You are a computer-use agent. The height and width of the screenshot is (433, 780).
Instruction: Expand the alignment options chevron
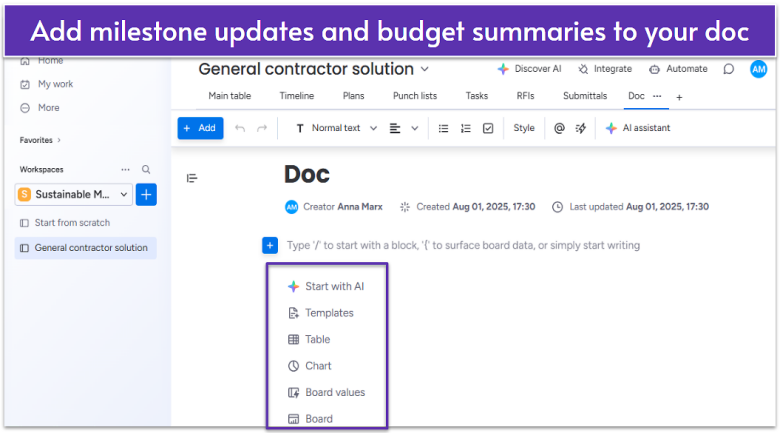[414, 128]
